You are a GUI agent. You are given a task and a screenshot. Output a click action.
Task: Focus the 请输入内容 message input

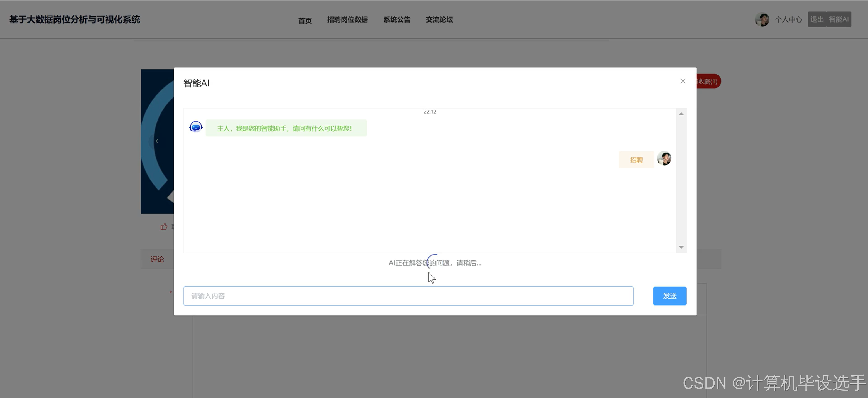(408, 296)
